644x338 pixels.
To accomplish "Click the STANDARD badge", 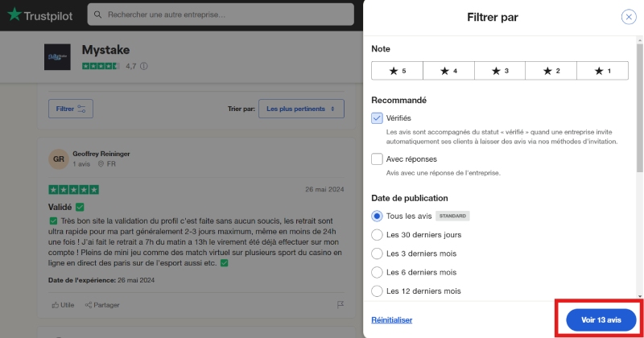I will point(452,216).
